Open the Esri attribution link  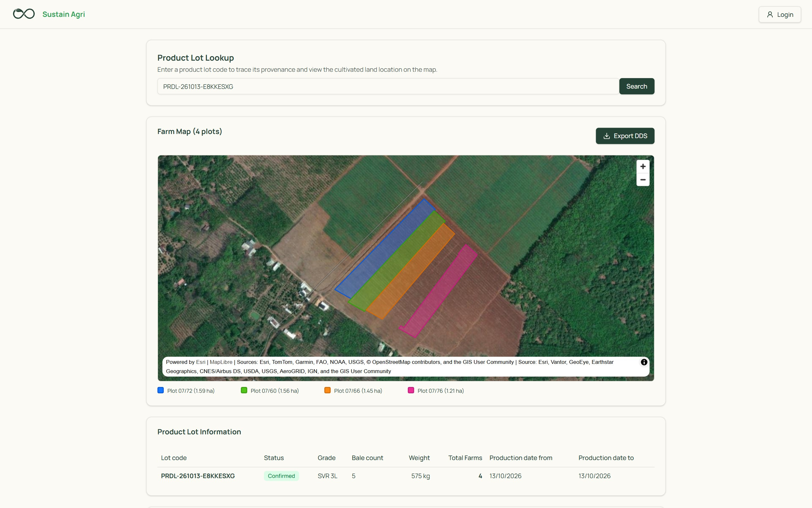click(x=201, y=362)
